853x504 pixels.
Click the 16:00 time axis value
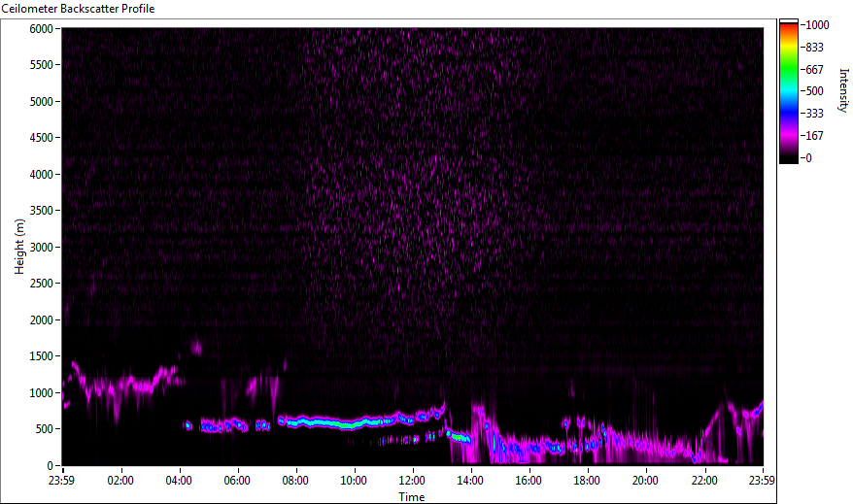point(529,481)
